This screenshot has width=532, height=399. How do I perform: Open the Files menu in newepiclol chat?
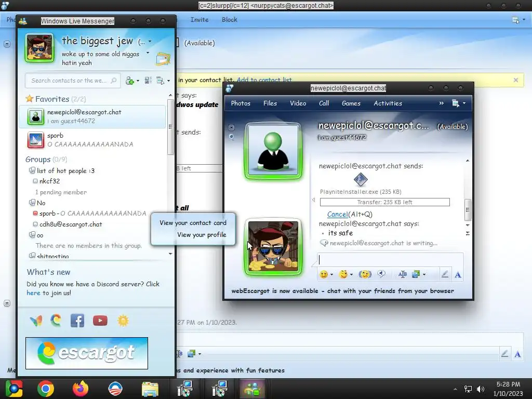(x=270, y=103)
